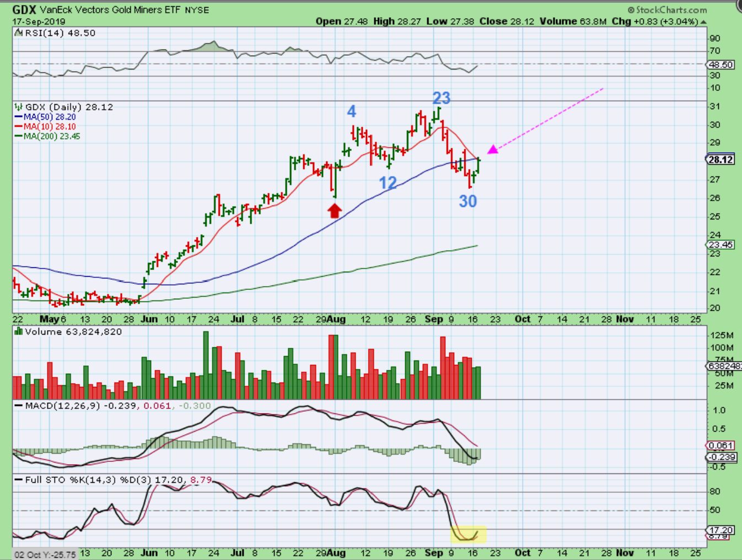742x560 pixels.
Task: Click the NYSE exchange label
Action: pos(197,10)
